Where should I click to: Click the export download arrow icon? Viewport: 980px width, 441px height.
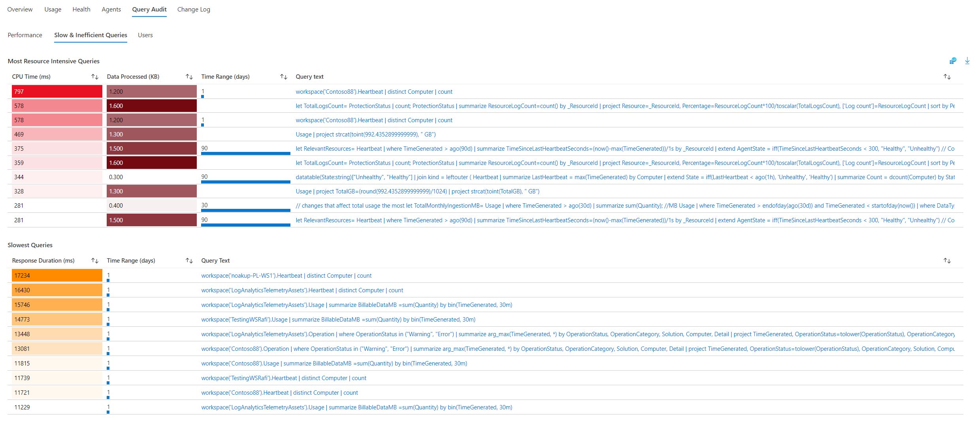click(967, 61)
